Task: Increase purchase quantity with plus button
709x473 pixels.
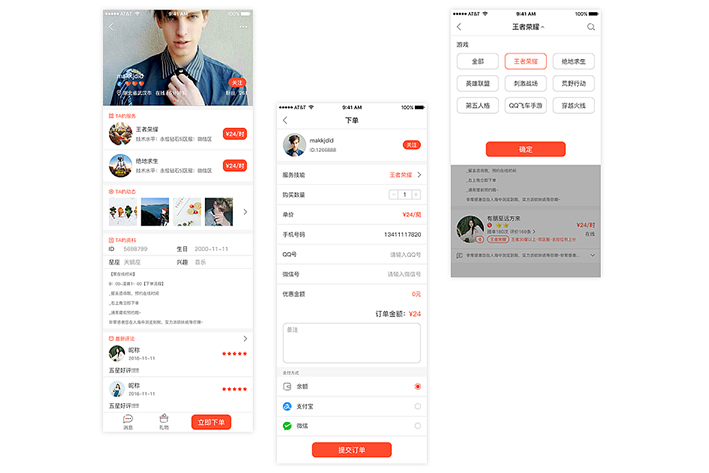Action: (x=416, y=194)
